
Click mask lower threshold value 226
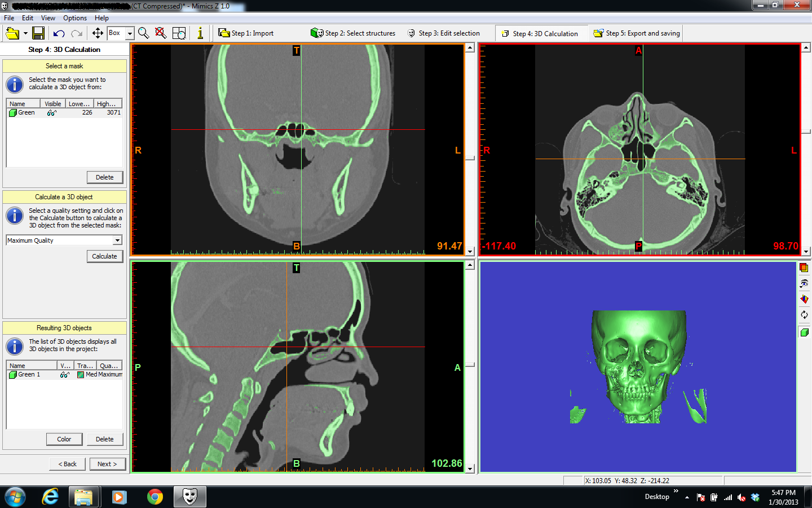point(87,113)
